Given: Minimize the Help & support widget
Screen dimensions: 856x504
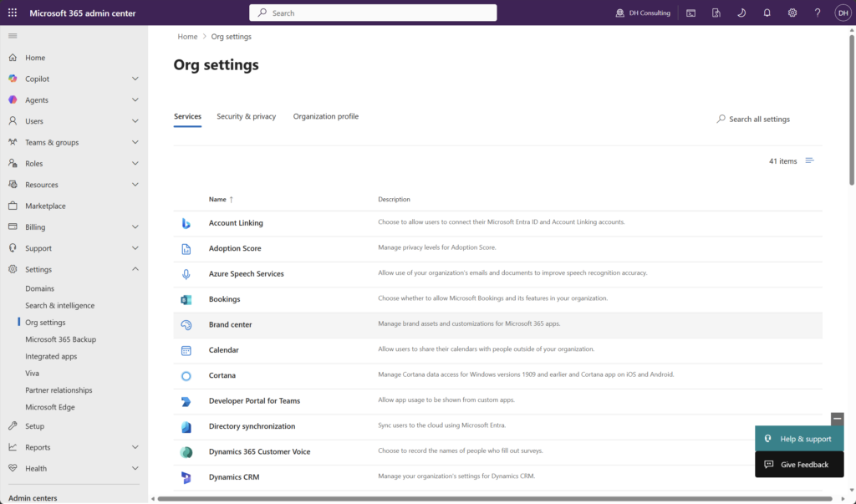Looking at the screenshot, I should coord(837,419).
